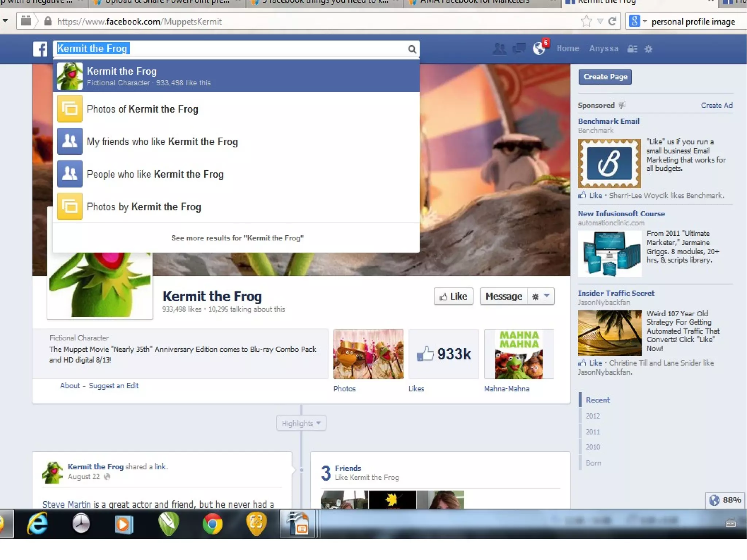Open the Suggest an Edit link
The width and height of the screenshot is (747, 560).
(x=113, y=386)
